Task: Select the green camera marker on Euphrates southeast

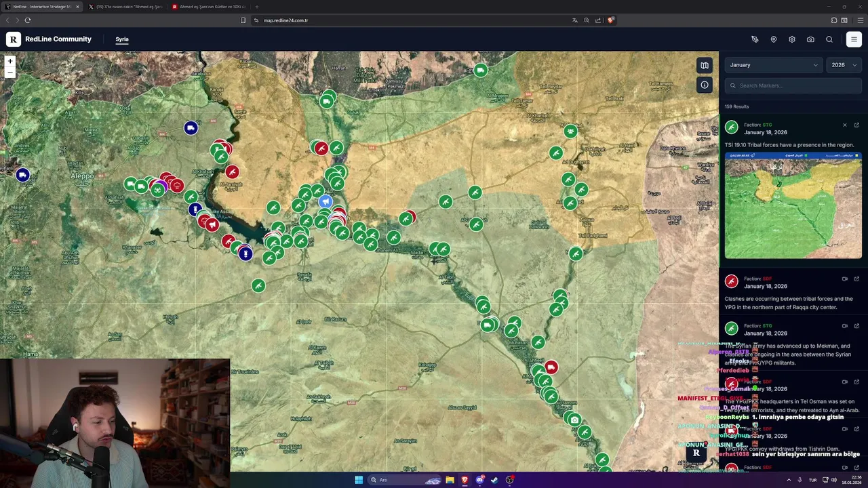Action: click(x=574, y=420)
